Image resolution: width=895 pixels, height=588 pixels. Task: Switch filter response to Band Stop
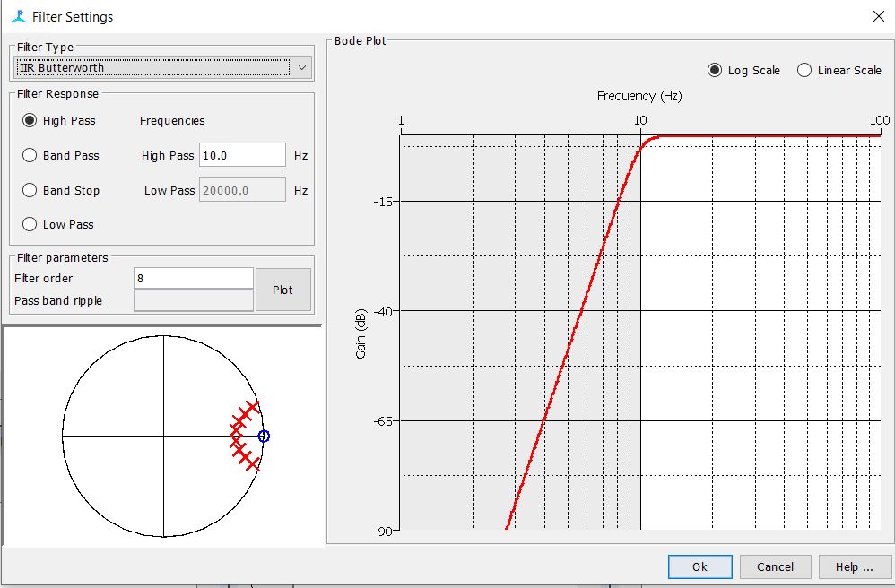click(x=30, y=191)
